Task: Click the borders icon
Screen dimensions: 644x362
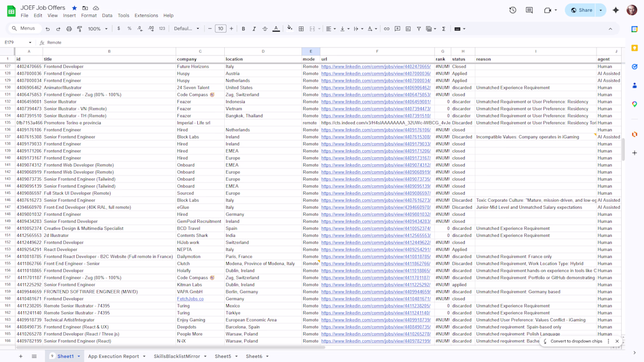Action: (x=301, y=29)
